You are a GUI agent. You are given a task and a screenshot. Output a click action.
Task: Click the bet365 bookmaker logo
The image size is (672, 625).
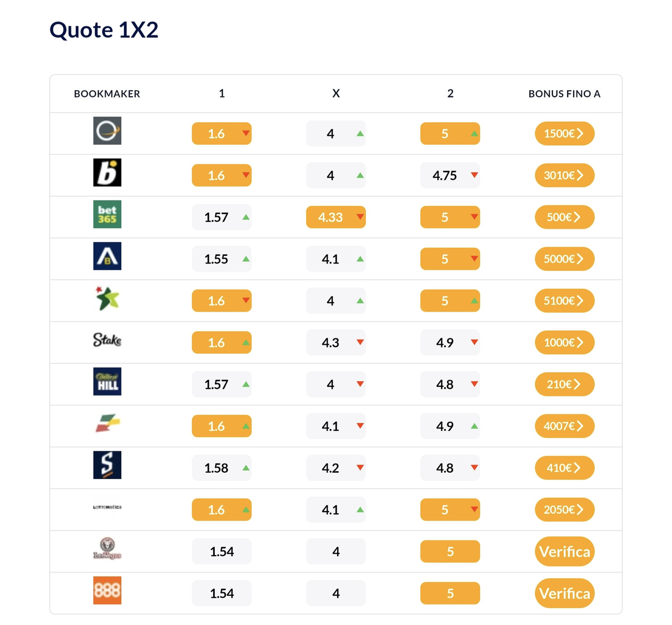click(107, 214)
